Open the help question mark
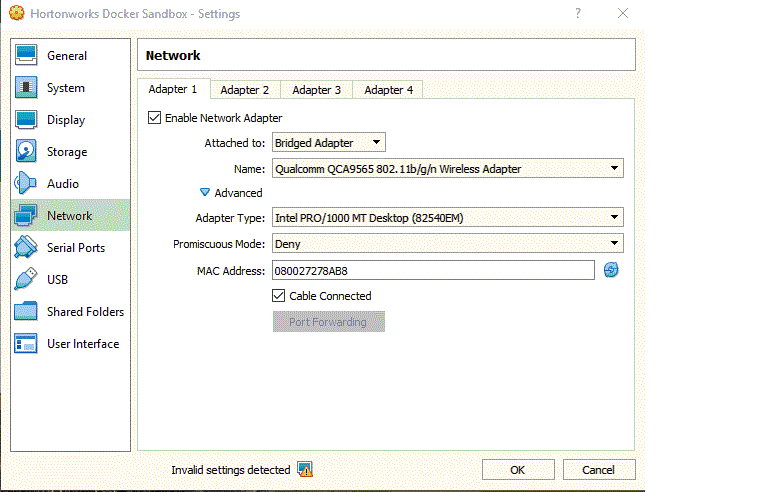The image size is (768, 492). 578,13
